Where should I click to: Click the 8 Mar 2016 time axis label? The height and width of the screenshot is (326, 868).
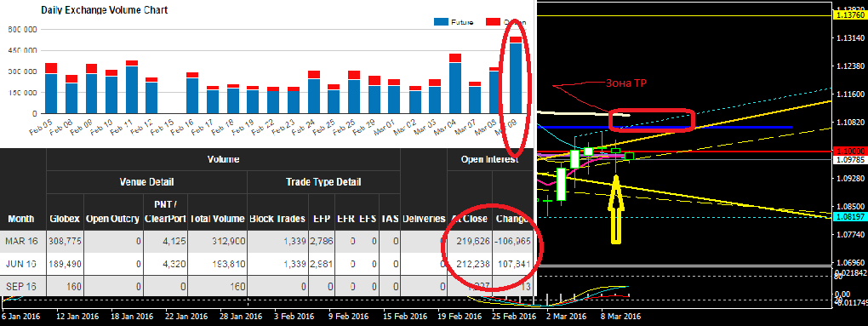point(620,317)
